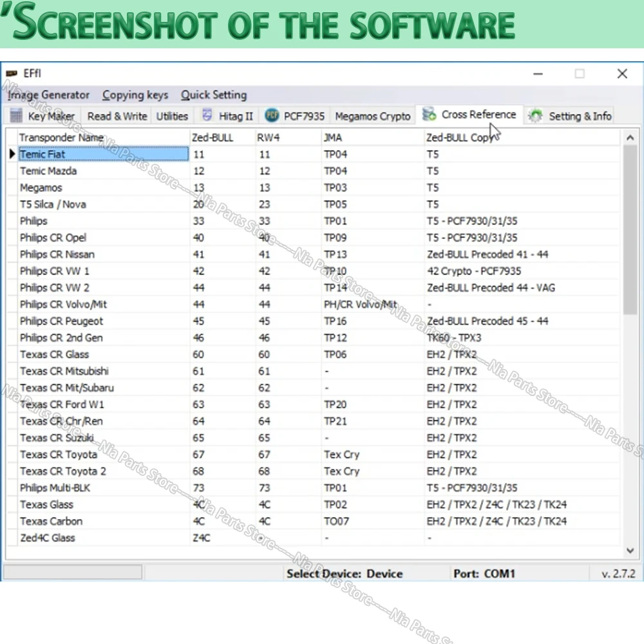The width and height of the screenshot is (644, 644).
Task: Click the TP20 cell in JMA column
Action: click(x=372, y=404)
